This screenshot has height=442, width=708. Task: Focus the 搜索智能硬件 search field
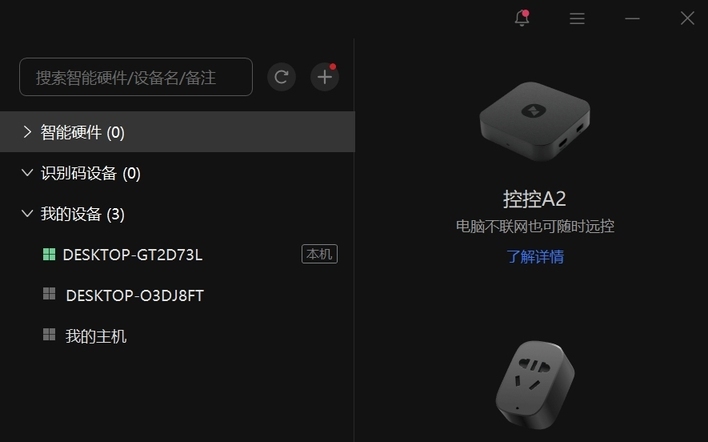point(136,77)
